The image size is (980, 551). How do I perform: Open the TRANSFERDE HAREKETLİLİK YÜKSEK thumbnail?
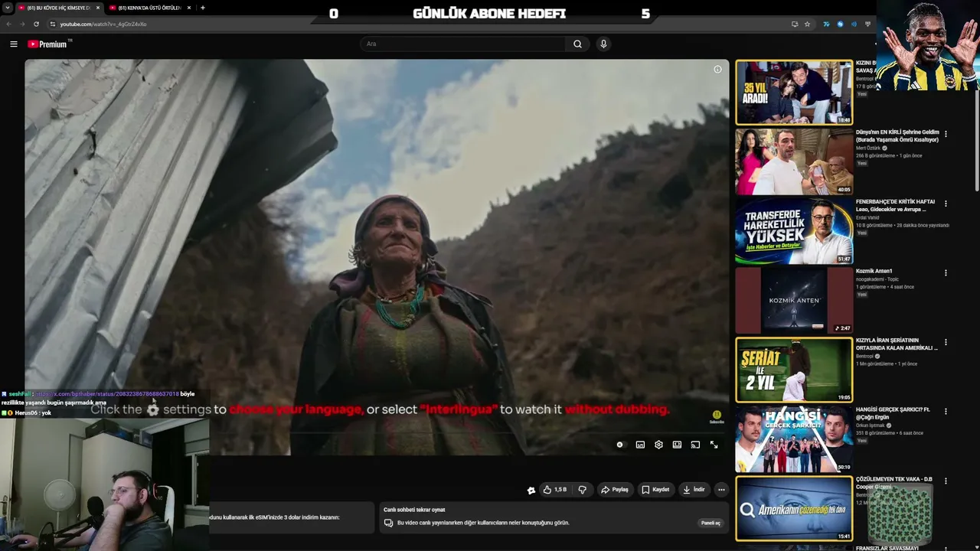[x=794, y=231]
